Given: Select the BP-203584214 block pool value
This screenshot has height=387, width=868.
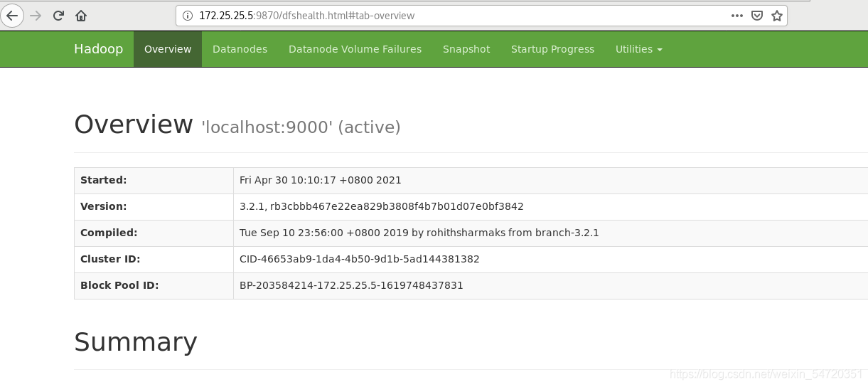Looking at the screenshot, I should point(351,285).
